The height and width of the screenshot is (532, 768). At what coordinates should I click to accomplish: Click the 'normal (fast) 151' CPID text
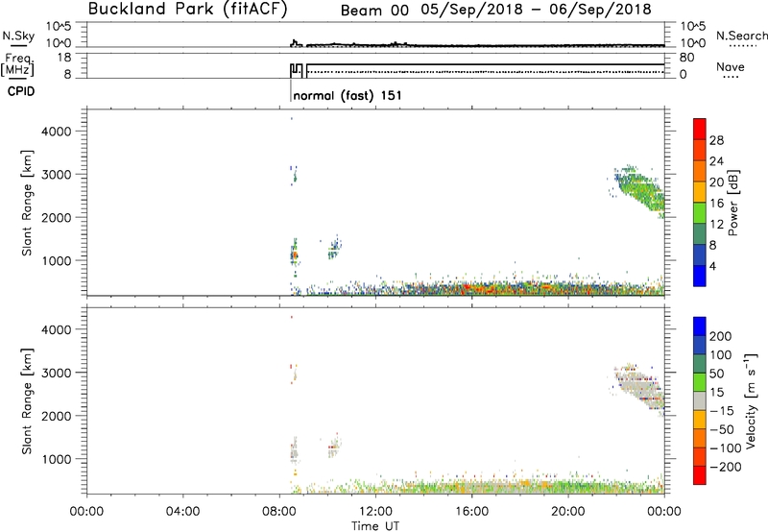click(348, 95)
